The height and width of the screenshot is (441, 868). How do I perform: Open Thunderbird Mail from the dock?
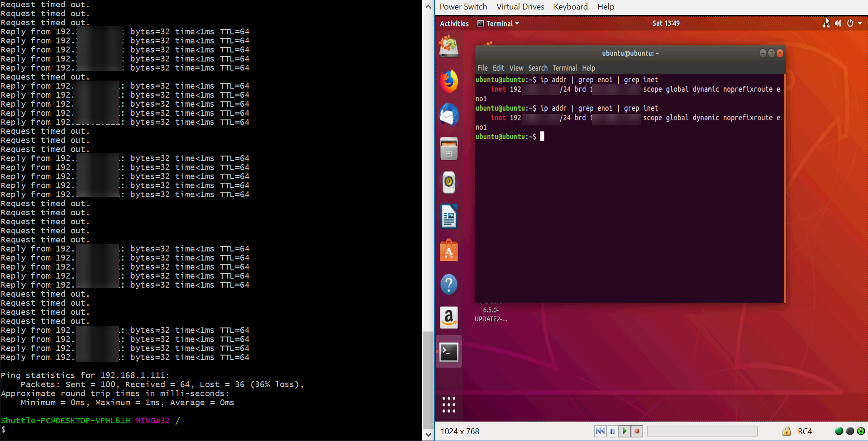(448, 115)
